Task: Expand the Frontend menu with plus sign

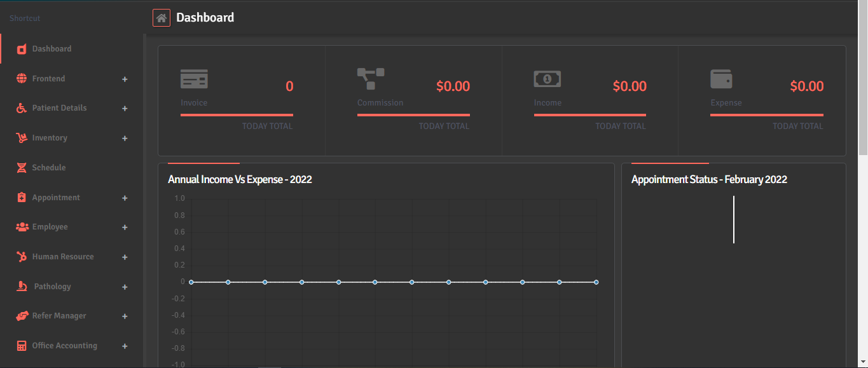Action: click(x=125, y=79)
